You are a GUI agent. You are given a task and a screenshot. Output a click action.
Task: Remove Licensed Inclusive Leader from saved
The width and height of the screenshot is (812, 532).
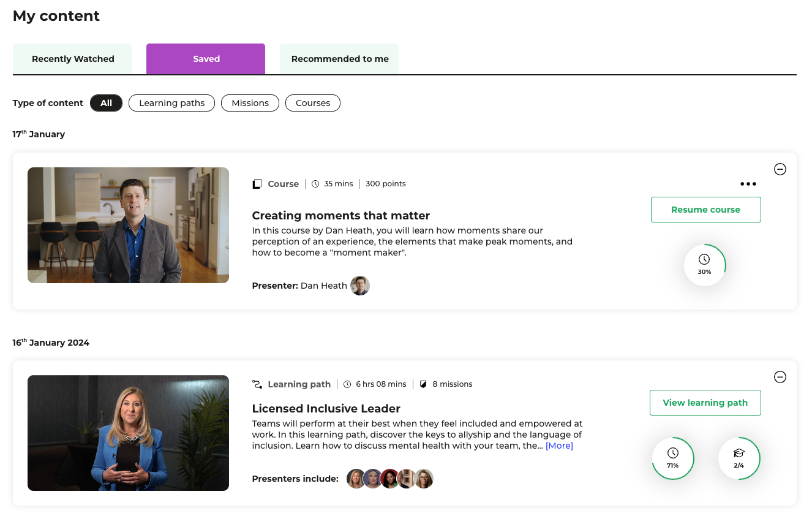pyautogui.click(x=780, y=377)
